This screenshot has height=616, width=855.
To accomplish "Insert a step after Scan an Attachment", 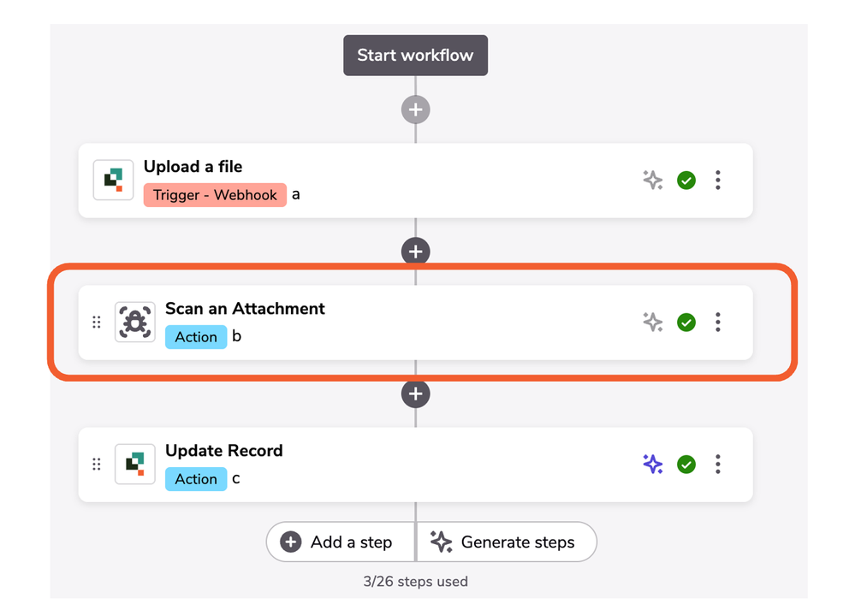I will (x=415, y=394).
